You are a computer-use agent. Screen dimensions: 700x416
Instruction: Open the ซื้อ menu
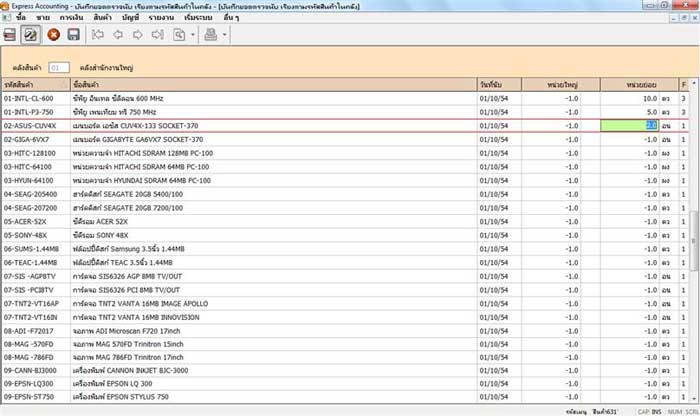pos(21,17)
